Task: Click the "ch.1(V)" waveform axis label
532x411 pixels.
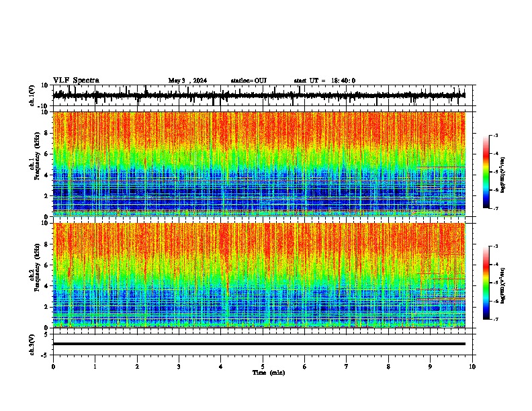Action: coord(32,95)
